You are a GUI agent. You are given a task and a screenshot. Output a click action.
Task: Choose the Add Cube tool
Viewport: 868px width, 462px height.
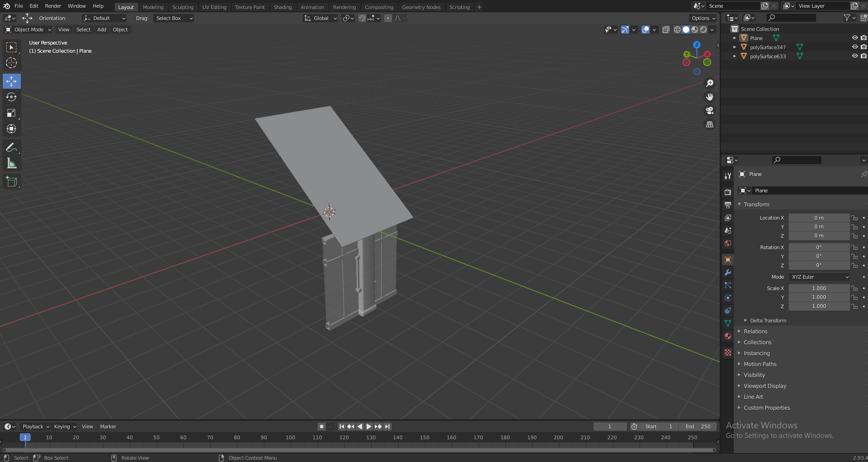click(x=11, y=182)
